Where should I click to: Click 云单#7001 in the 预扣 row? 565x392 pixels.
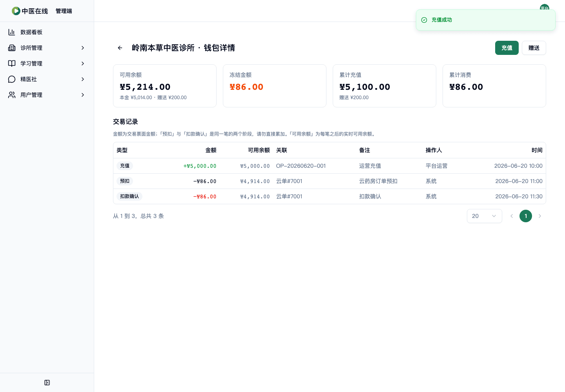(289, 181)
